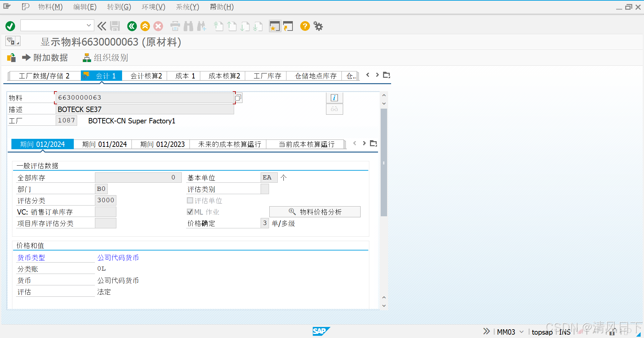The height and width of the screenshot is (338, 644).
Task: Click the customize layout gear icon
Action: 318,26
